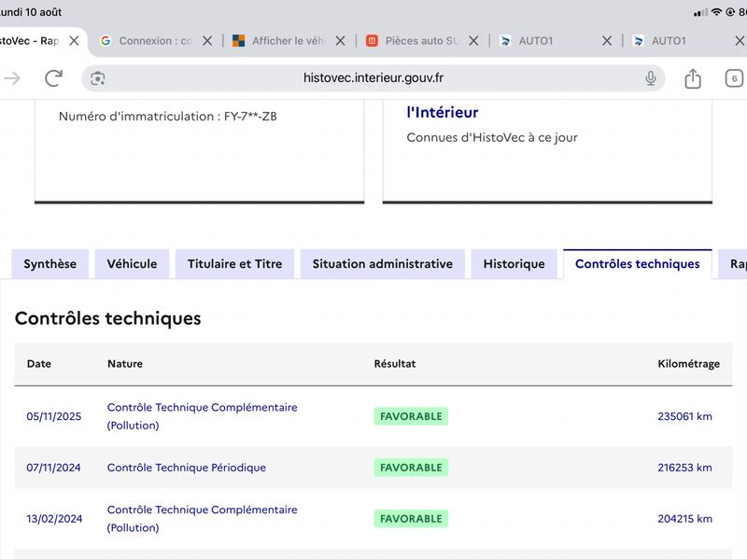Open the share sheet icon
Viewport: 747px width, 560px height.
(693, 78)
